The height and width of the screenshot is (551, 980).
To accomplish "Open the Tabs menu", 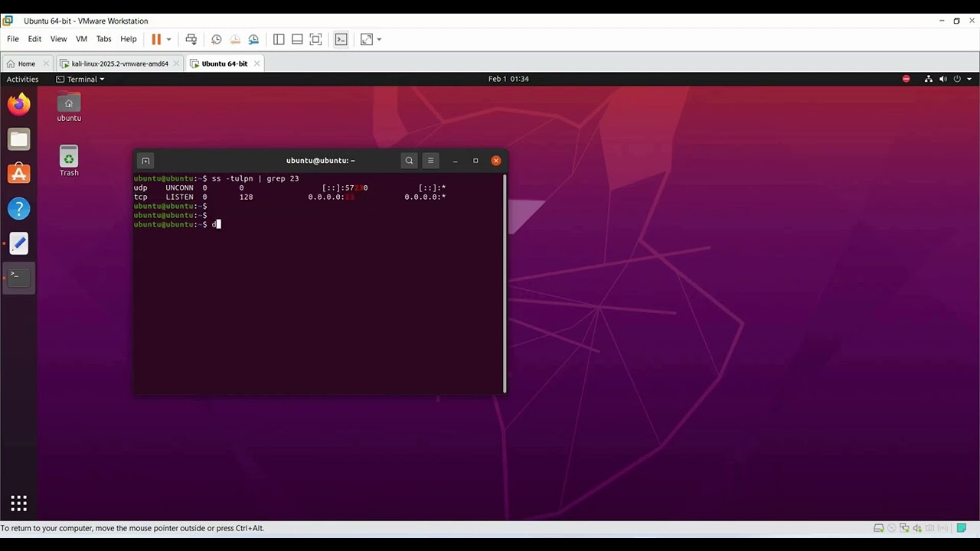I will (103, 39).
